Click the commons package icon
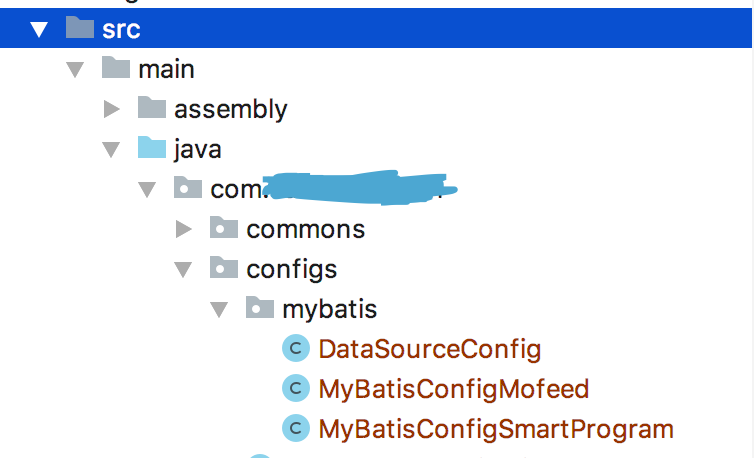 click(224, 229)
